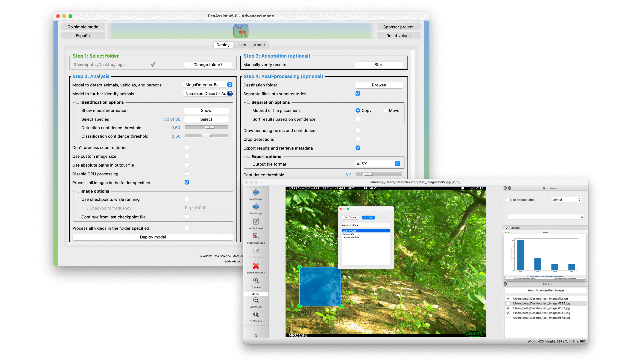Confirm label with the OK button

tap(368, 217)
